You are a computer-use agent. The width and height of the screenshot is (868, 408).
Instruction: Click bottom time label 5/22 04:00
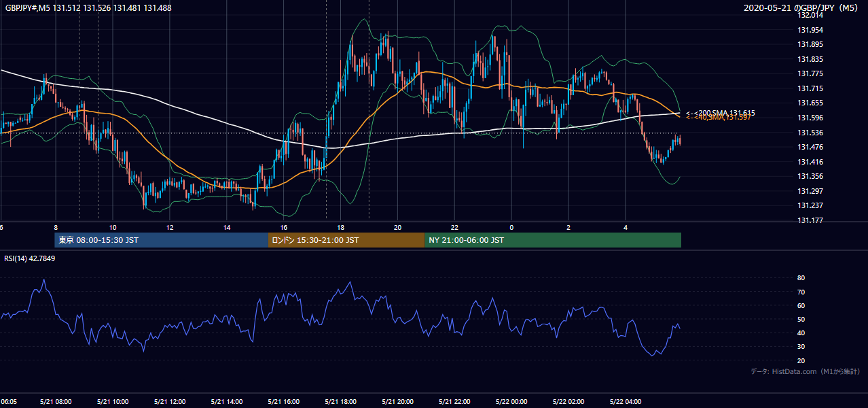click(x=626, y=401)
